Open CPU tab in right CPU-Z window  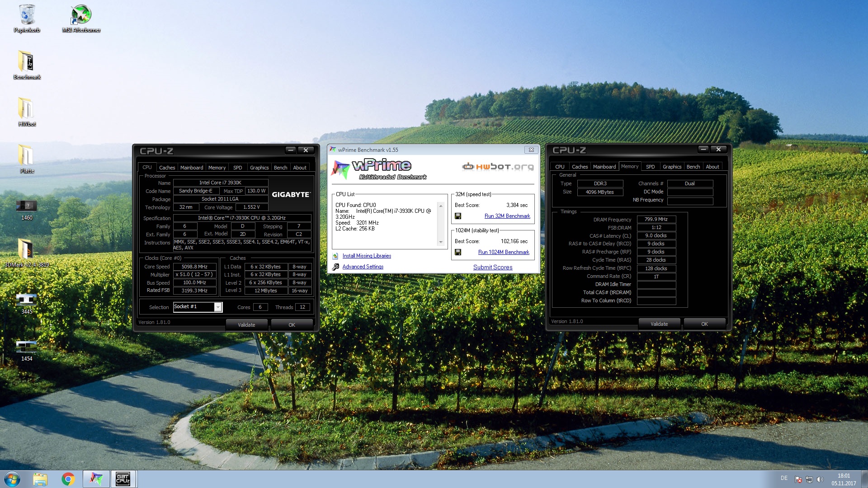coord(560,167)
